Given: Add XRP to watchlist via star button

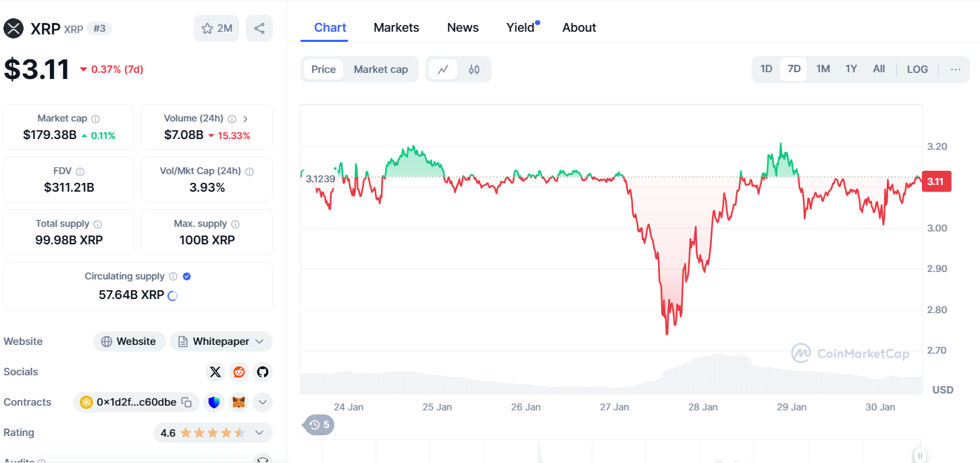Looking at the screenshot, I should [x=216, y=28].
